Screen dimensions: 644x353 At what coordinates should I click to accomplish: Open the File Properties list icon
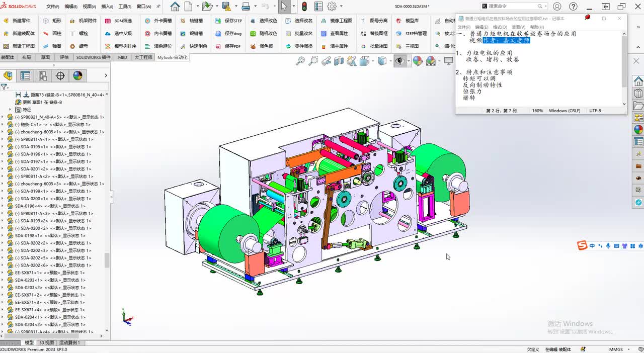pos(318,7)
